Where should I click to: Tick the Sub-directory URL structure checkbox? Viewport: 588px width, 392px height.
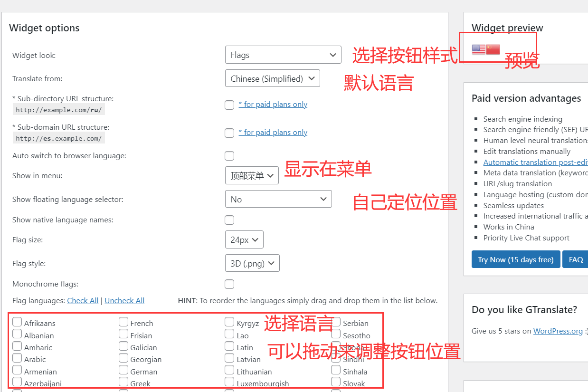click(229, 105)
